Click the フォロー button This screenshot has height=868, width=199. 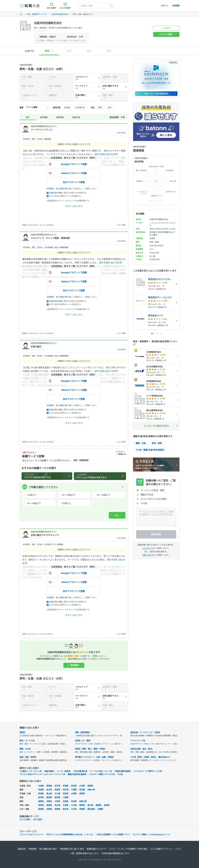pos(166,28)
